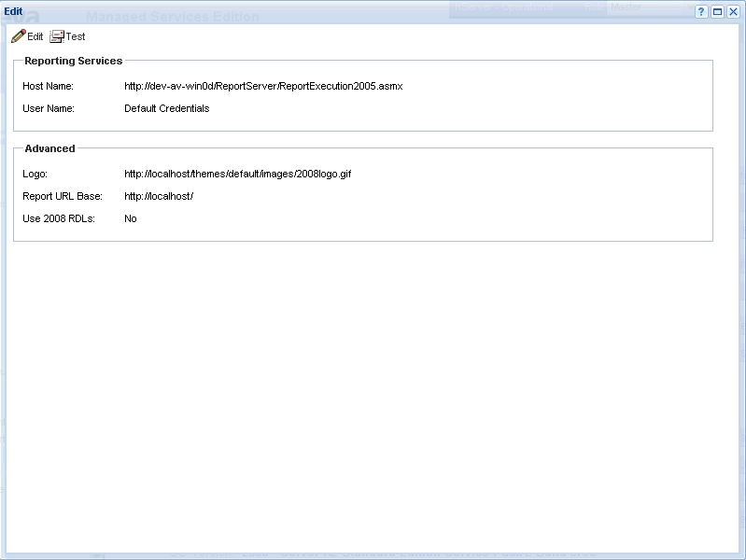746x560 pixels.
Task: Click the Logo field label
Action: [x=35, y=174]
